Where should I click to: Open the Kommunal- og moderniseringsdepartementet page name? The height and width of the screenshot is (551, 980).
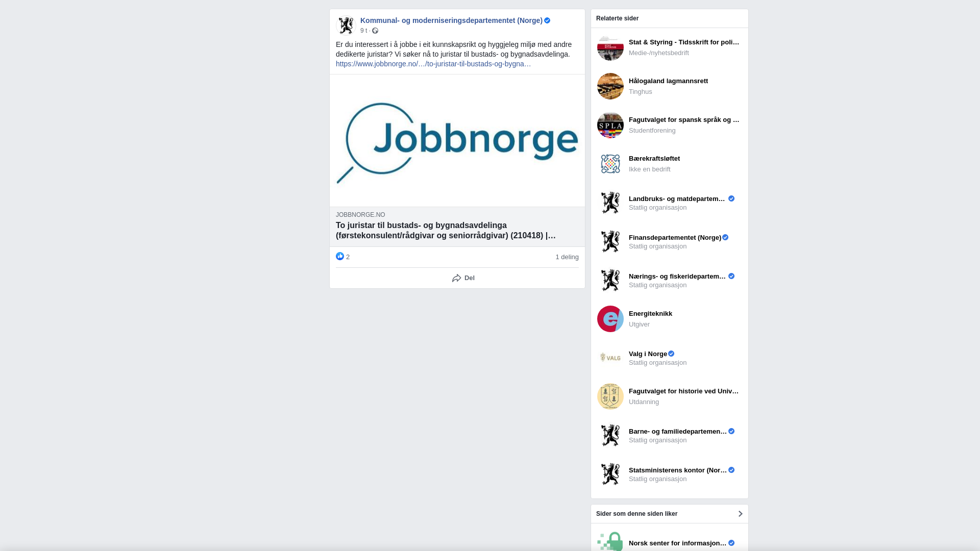click(x=451, y=20)
